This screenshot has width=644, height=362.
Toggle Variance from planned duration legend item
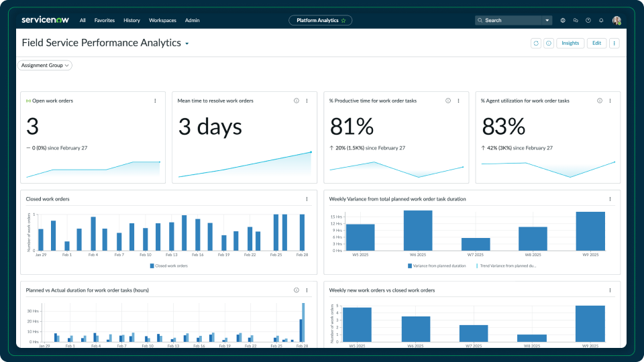pos(436,266)
